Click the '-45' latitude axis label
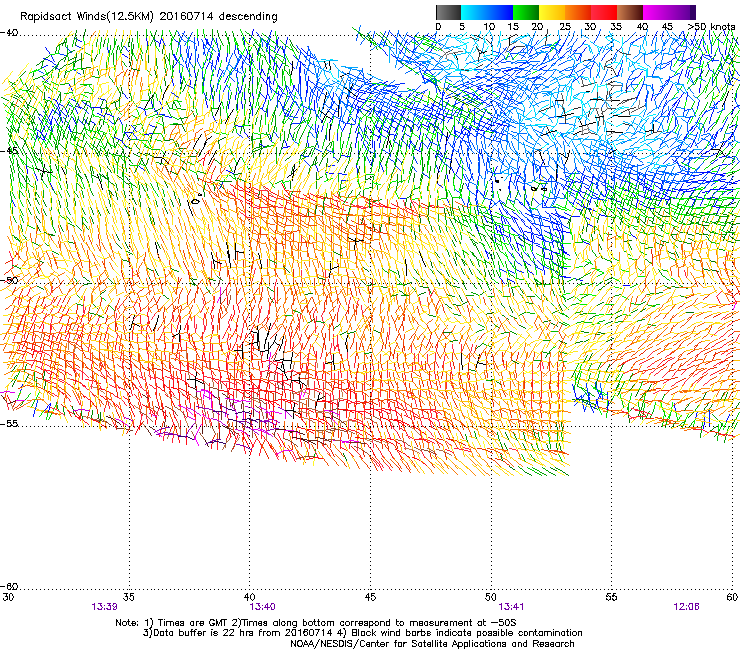 pos(9,151)
